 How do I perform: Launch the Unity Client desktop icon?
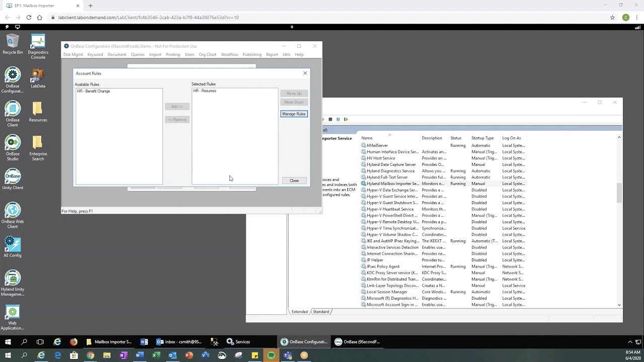(x=13, y=179)
